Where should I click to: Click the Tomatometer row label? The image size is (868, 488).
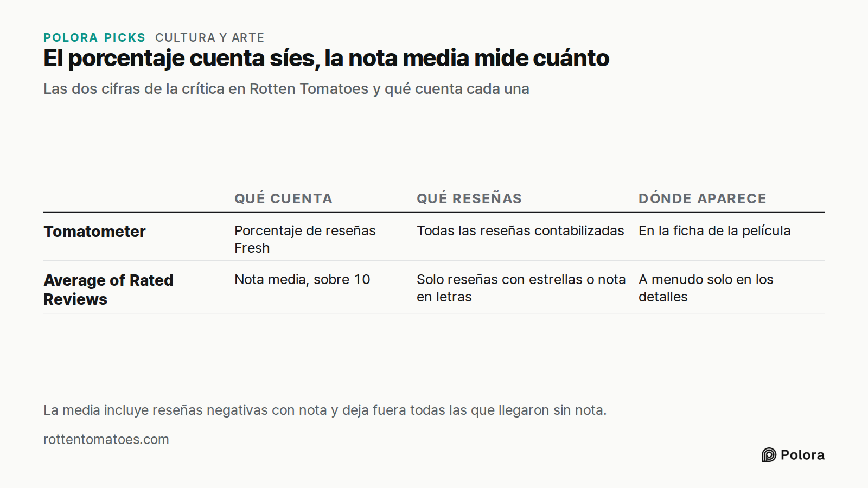pyautogui.click(x=95, y=232)
